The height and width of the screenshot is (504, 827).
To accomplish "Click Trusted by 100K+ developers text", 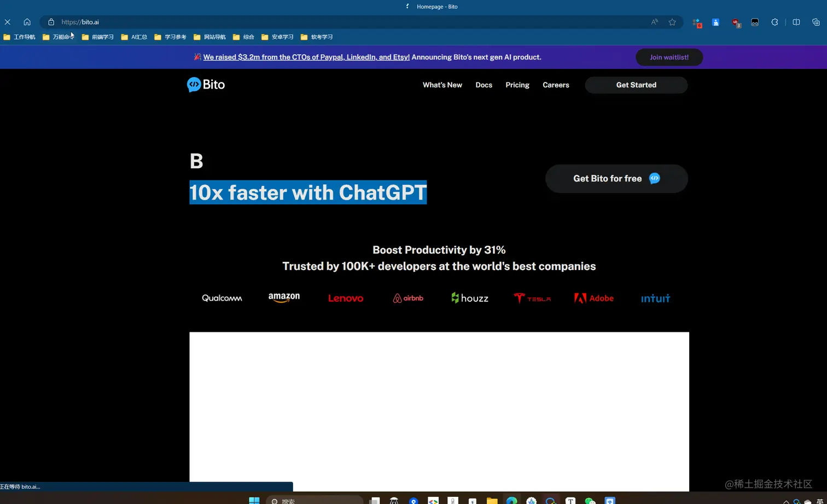I will (439, 266).
